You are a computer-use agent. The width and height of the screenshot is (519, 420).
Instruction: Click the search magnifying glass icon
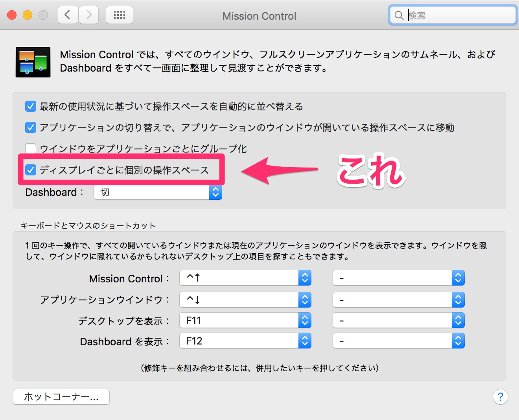[x=399, y=15]
